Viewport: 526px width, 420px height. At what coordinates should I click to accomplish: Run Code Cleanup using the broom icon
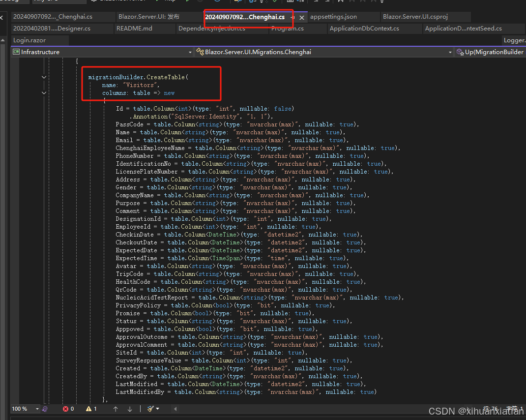pos(150,409)
